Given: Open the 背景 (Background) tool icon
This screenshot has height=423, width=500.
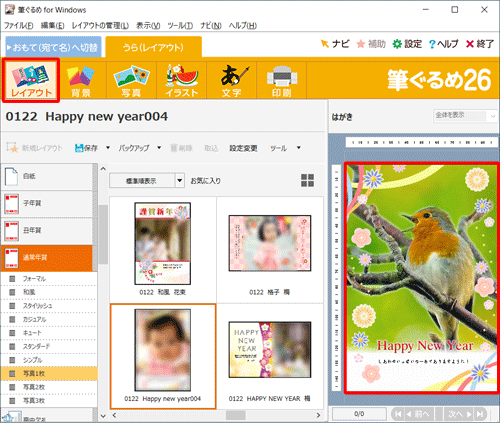Looking at the screenshot, I should click(81, 80).
